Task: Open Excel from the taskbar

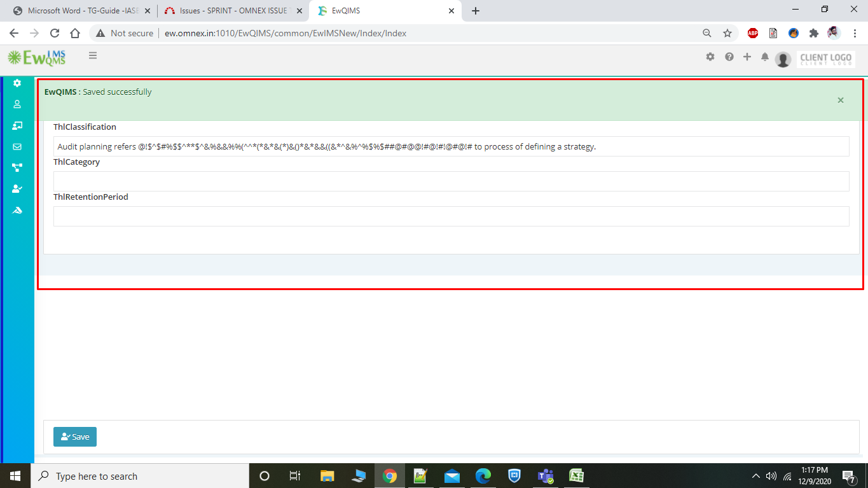Action: 577,476
